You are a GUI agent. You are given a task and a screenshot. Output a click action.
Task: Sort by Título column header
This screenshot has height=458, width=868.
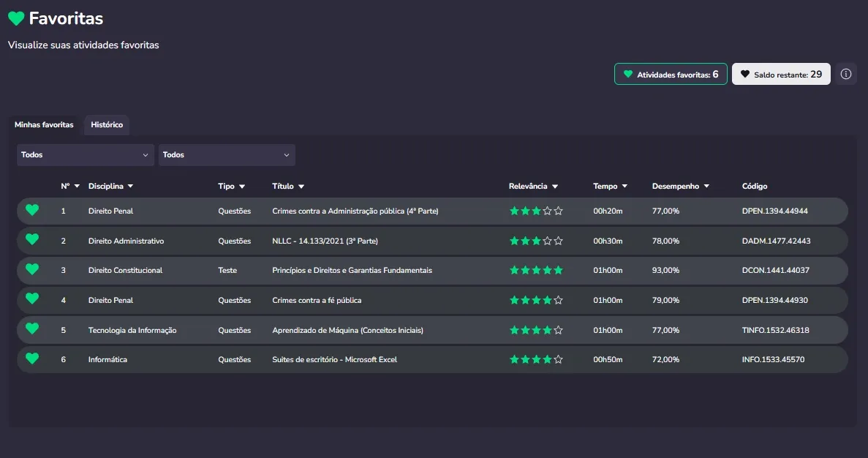point(288,186)
